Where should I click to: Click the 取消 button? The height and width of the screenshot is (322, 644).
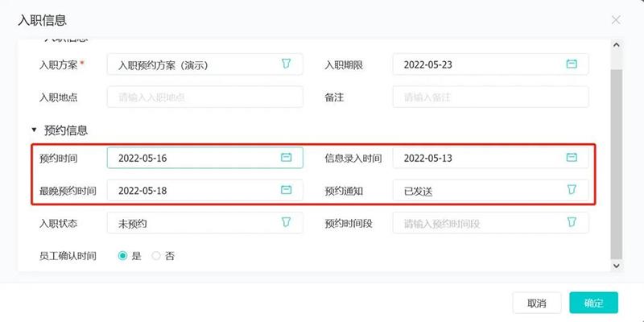pyautogui.click(x=537, y=303)
